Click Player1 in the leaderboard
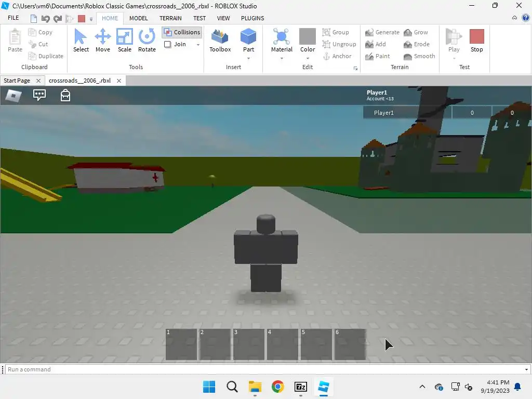Image resolution: width=532 pixels, height=399 pixels. coord(384,113)
